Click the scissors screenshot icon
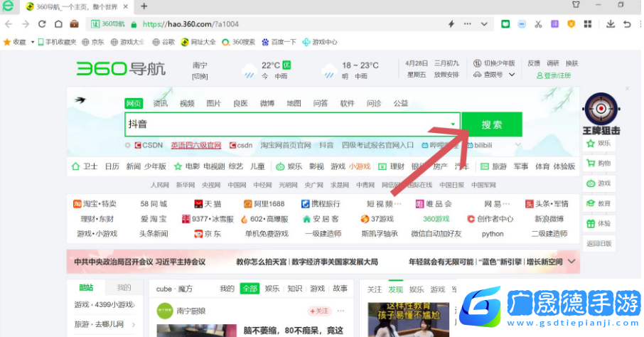The height and width of the screenshot is (337, 644). pyautogui.click(x=538, y=24)
